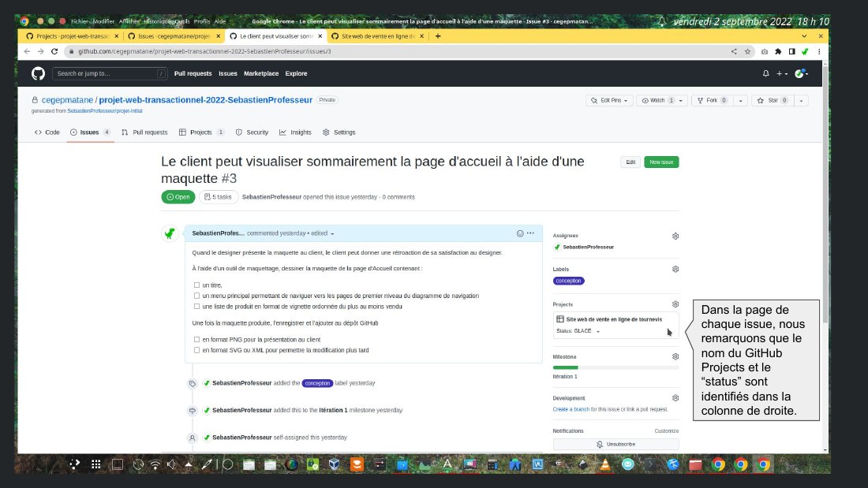
Task: Open the apps grid icon in the dock
Action: point(95,465)
